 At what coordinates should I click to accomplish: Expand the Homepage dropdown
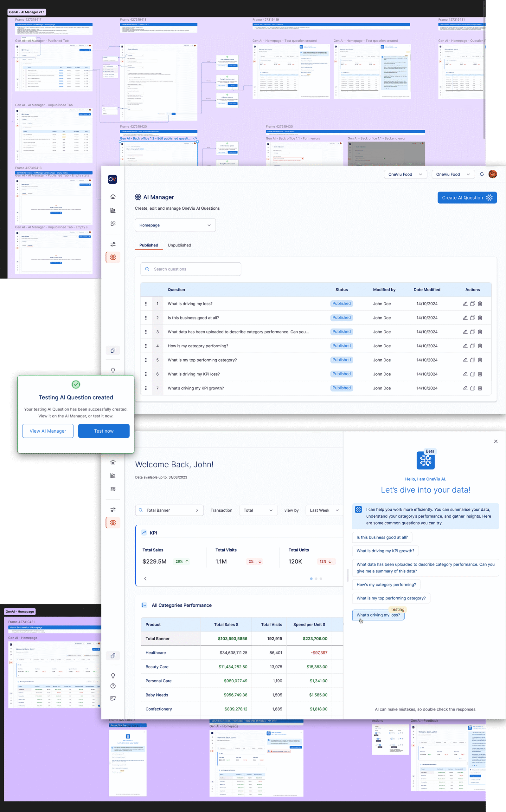click(175, 225)
